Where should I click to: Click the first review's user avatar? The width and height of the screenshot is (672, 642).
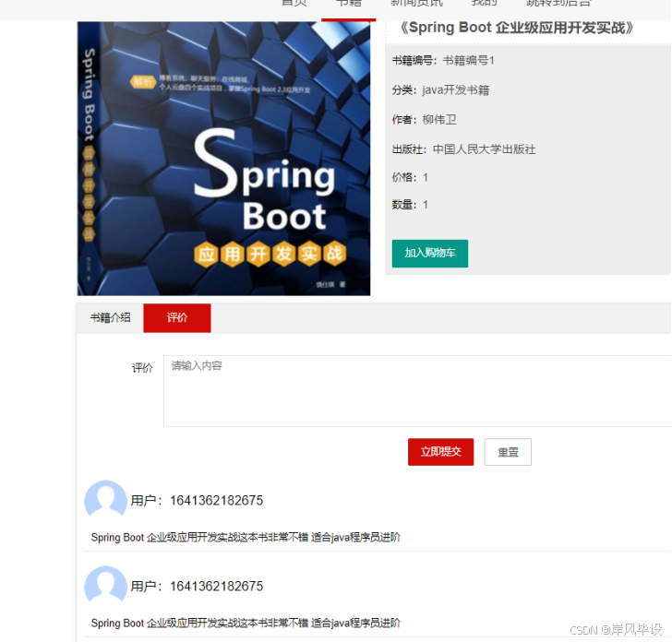pos(105,500)
